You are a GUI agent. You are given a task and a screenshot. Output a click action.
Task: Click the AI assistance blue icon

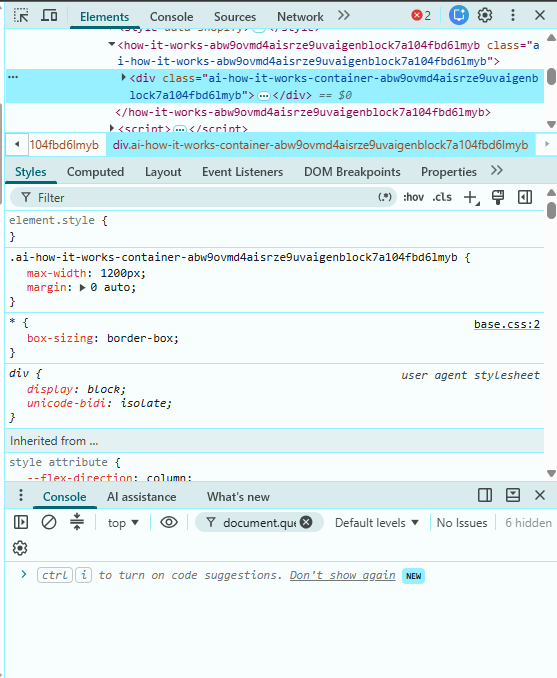coord(459,16)
